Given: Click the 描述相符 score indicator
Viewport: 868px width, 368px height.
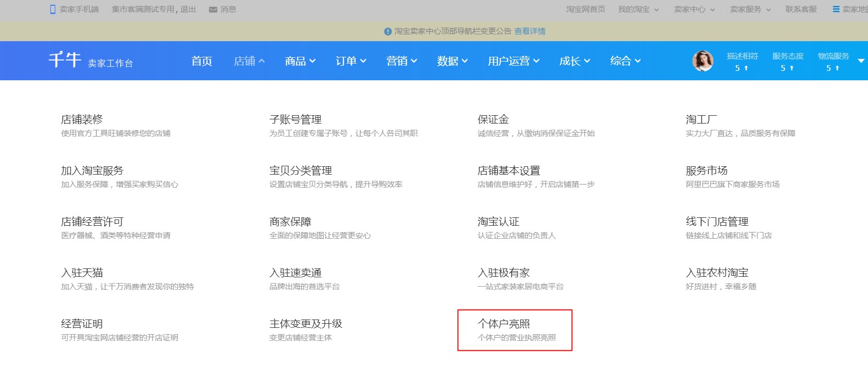Looking at the screenshot, I should point(742,62).
